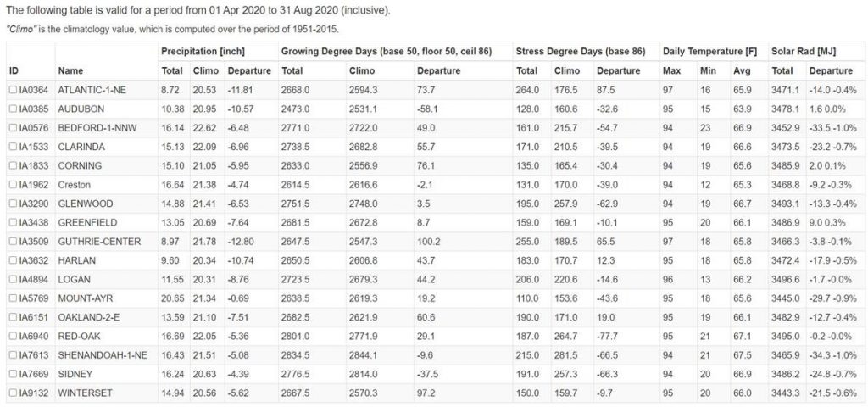The width and height of the screenshot is (868, 407).
Task: Select the IA0576 BEDFORD-1-NNW checkbox
Action: click(13, 126)
